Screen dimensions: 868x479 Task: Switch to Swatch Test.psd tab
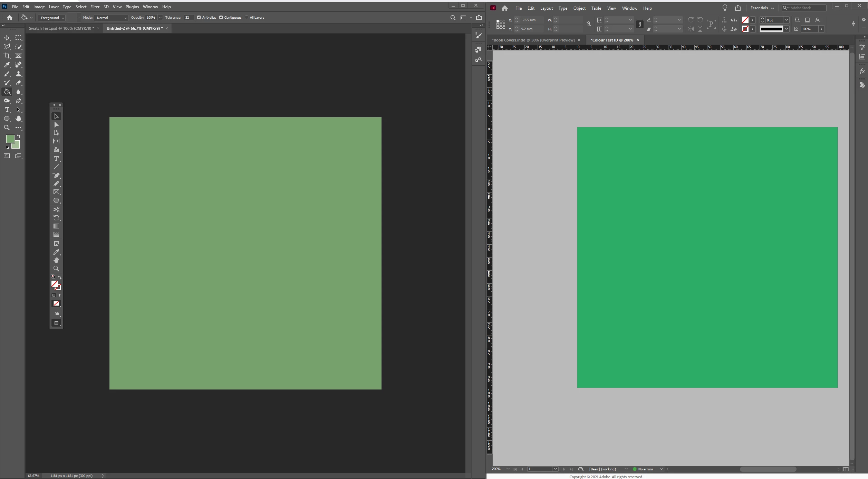tap(61, 28)
